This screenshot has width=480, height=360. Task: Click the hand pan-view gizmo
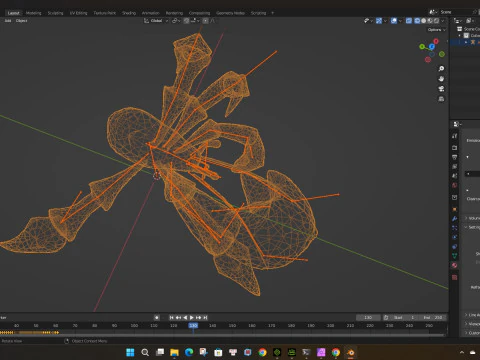tap(441, 79)
